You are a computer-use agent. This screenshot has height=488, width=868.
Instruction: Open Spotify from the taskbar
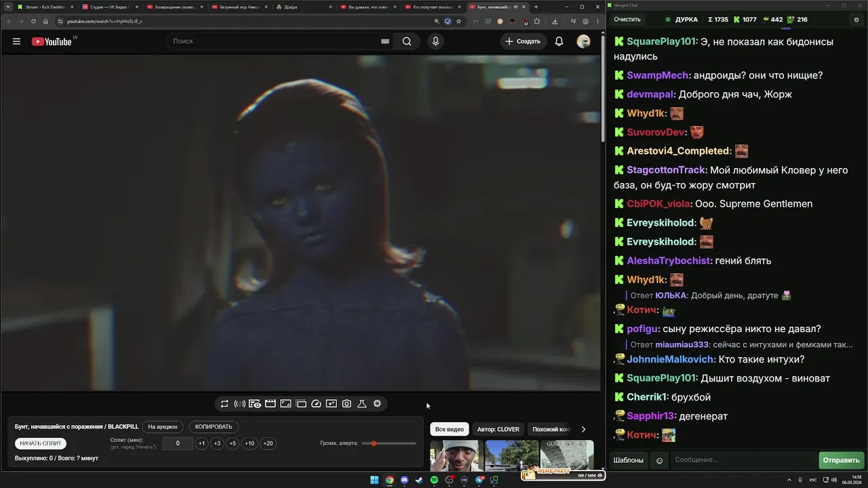(434, 481)
